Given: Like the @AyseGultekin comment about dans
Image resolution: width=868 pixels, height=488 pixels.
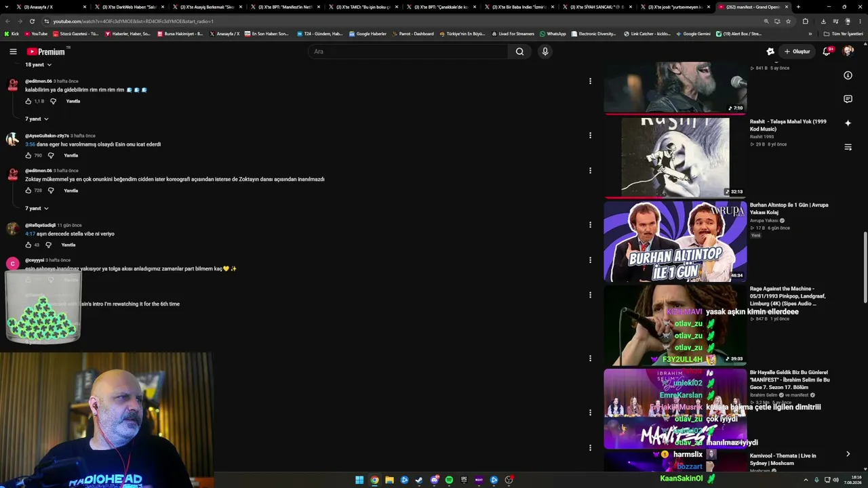Looking at the screenshot, I should coord(28,155).
